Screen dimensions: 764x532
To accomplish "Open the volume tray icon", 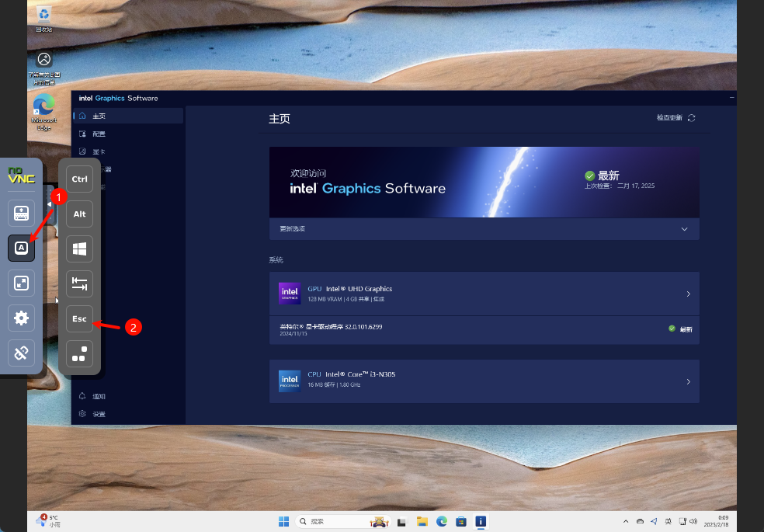I will pos(693,521).
